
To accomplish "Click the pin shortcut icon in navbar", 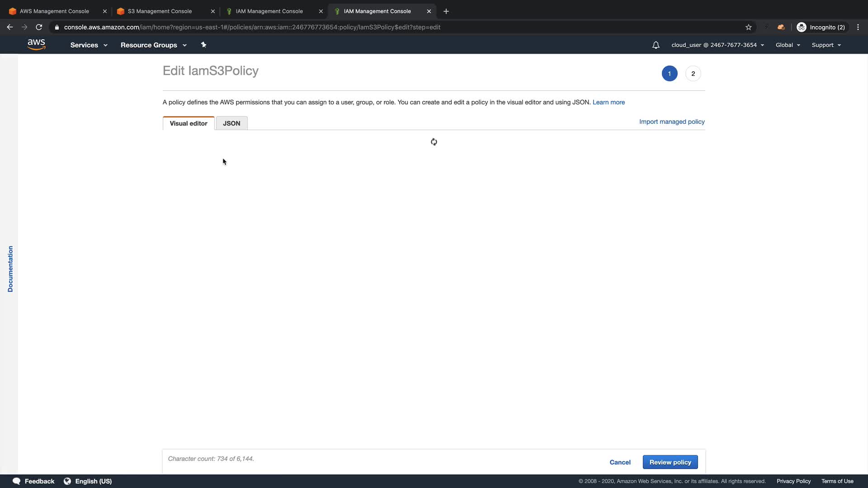I will pyautogui.click(x=203, y=45).
